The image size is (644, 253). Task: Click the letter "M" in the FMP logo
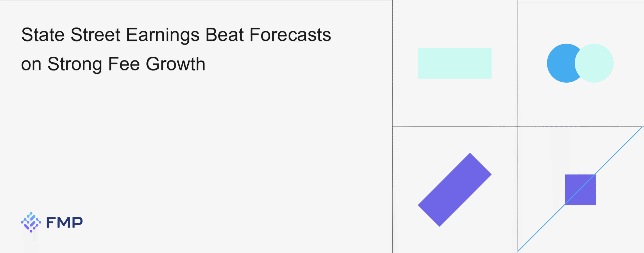point(64,223)
